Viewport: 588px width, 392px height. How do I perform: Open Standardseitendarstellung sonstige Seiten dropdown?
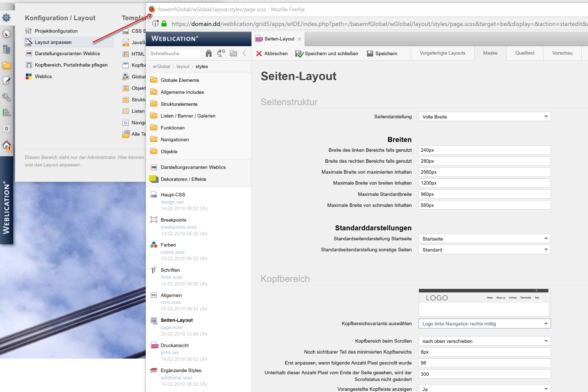(484, 250)
